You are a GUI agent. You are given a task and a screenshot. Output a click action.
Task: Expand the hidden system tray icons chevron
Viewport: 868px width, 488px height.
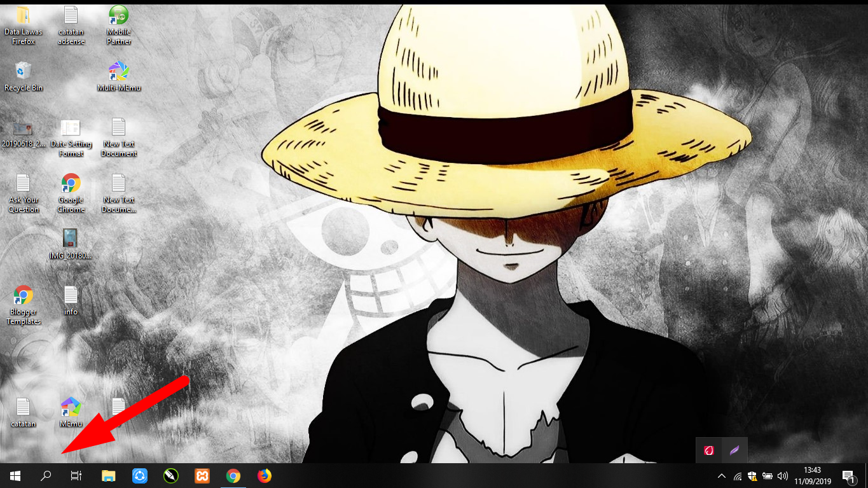click(722, 476)
